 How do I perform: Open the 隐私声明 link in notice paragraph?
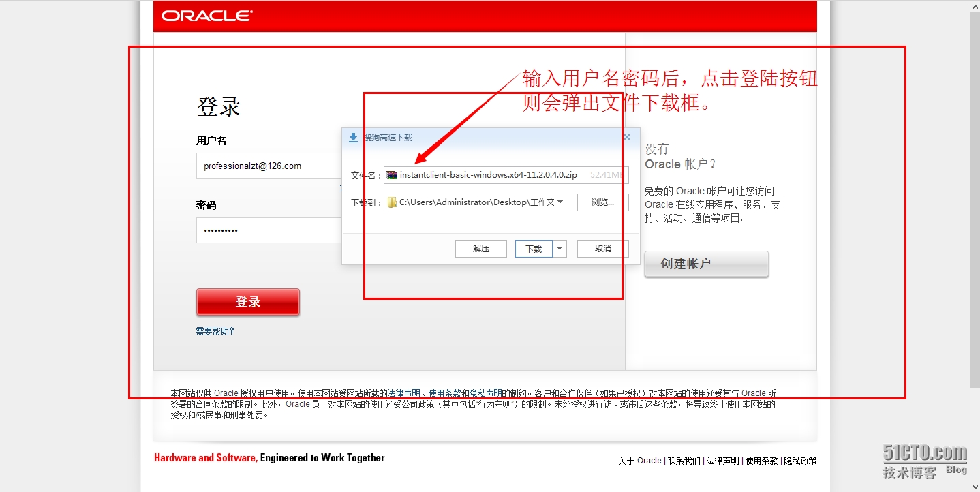click(486, 393)
